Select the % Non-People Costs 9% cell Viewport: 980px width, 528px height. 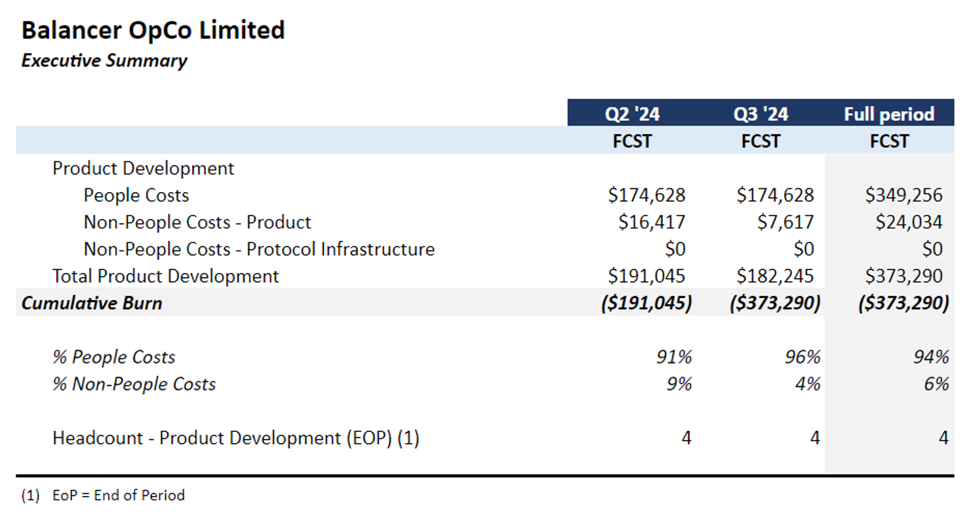678,384
